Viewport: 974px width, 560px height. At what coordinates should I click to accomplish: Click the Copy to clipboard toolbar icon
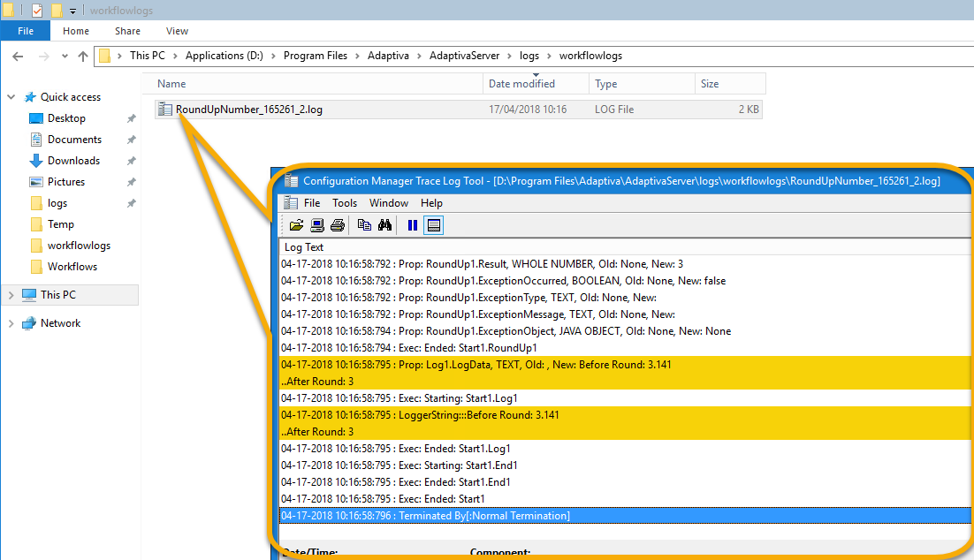(364, 225)
